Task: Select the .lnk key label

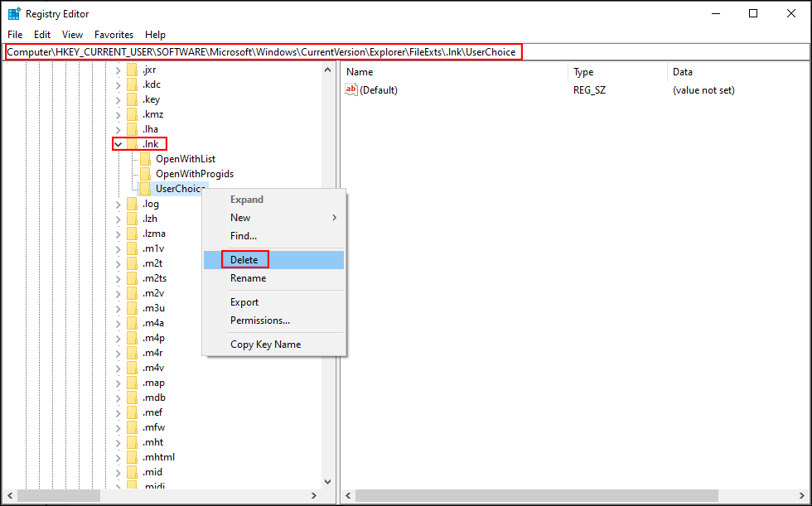Action: coord(151,144)
